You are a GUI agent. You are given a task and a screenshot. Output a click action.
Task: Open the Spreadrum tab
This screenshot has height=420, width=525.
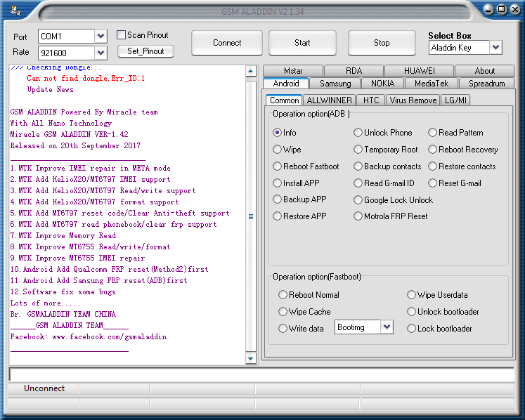coord(486,84)
